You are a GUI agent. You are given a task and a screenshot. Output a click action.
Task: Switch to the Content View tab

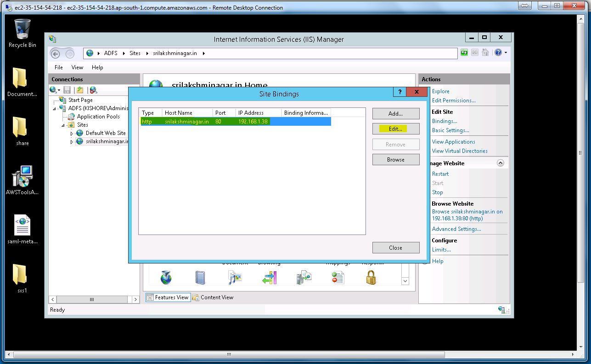coord(213,297)
